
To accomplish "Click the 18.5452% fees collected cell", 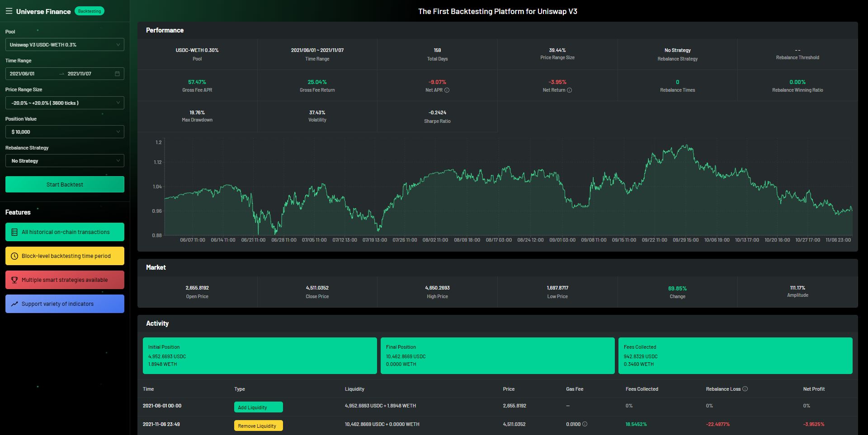I will coord(636,424).
